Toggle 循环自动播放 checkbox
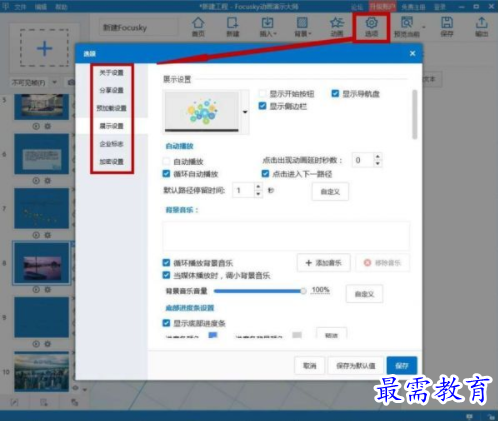The width and height of the screenshot is (498, 421). click(x=166, y=174)
